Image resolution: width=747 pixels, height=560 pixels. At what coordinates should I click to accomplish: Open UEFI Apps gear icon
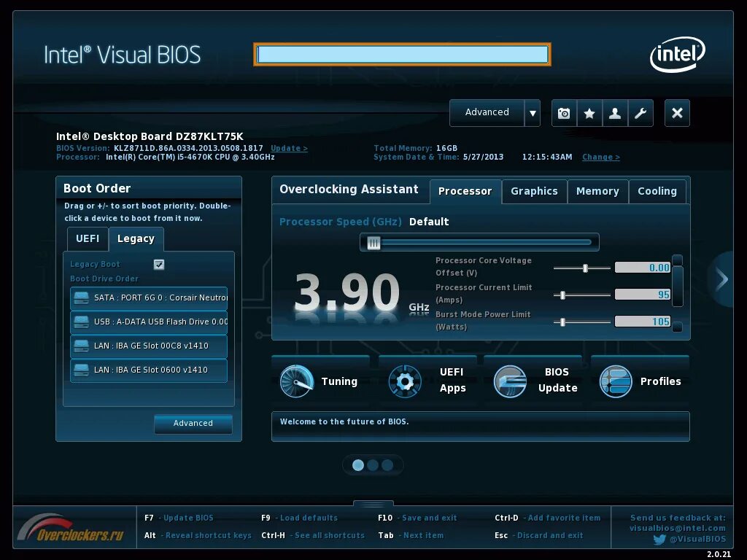pyautogui.click(x=405, y=381)
